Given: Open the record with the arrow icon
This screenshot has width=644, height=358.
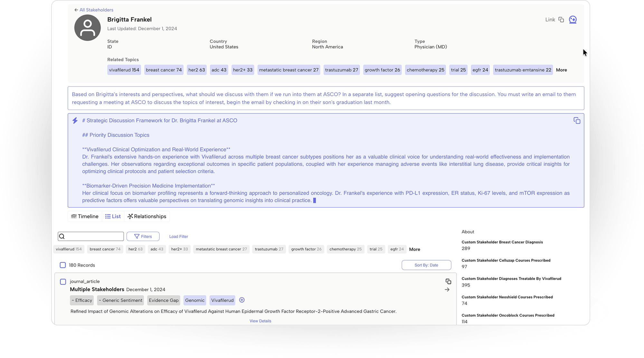Looking at the screenshot, I should (x=447, y=290).
